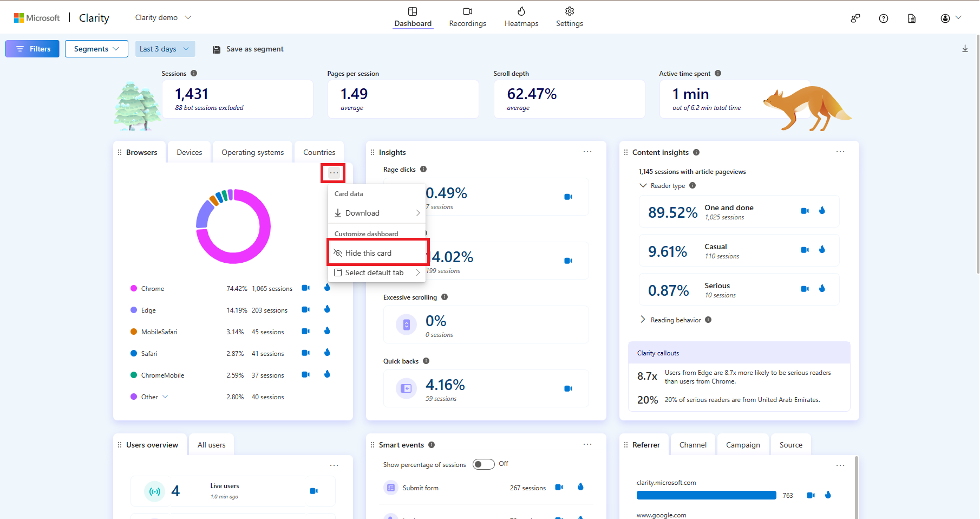The image size is (980, 519).
Task: Click the Filters button
Action: point(32,49)
